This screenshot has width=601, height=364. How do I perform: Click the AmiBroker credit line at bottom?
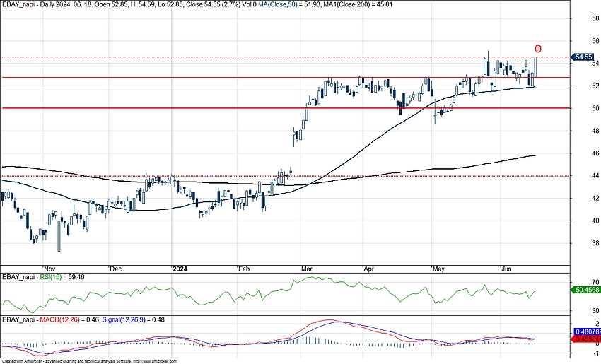89,361
